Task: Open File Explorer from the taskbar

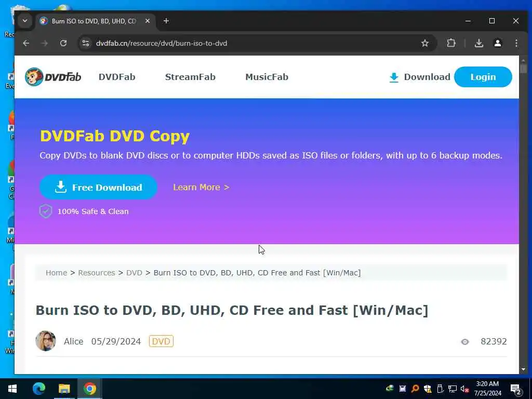Action: 64,389
